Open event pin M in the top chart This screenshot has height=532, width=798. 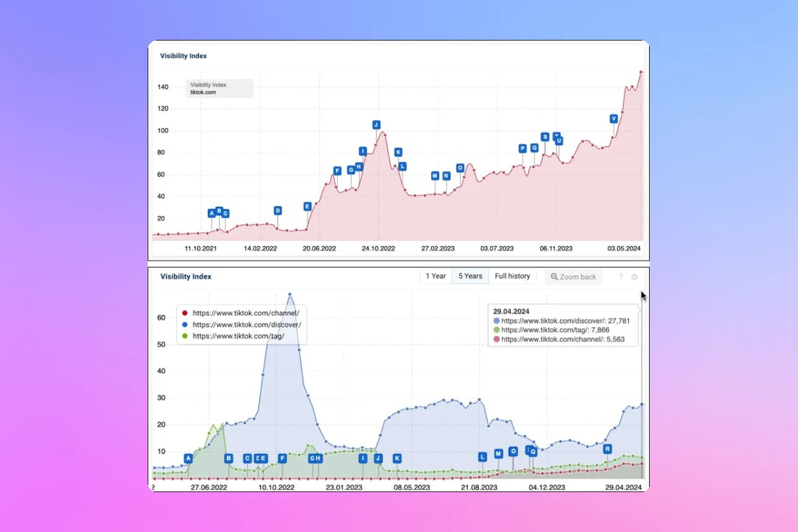(435, 176)
